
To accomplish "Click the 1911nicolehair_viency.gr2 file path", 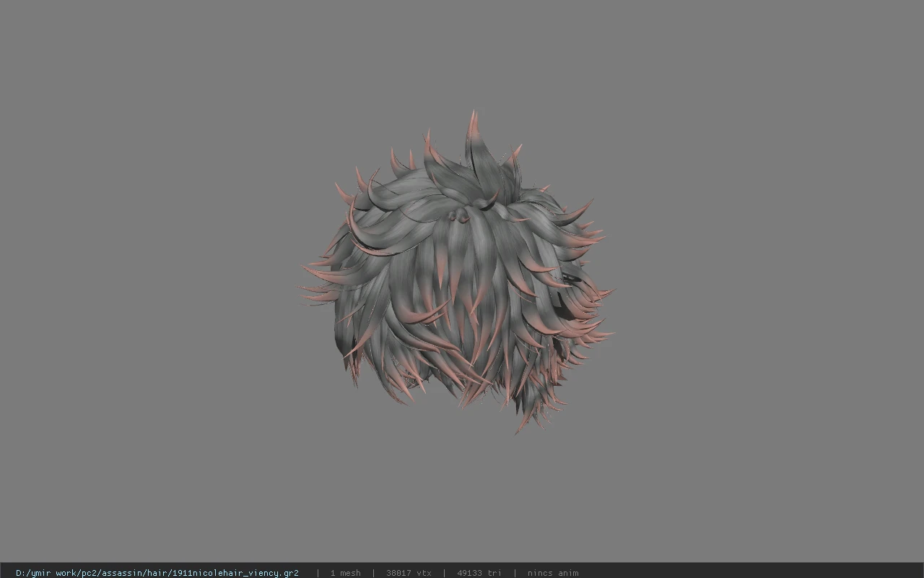I will (x=157, y=573).
